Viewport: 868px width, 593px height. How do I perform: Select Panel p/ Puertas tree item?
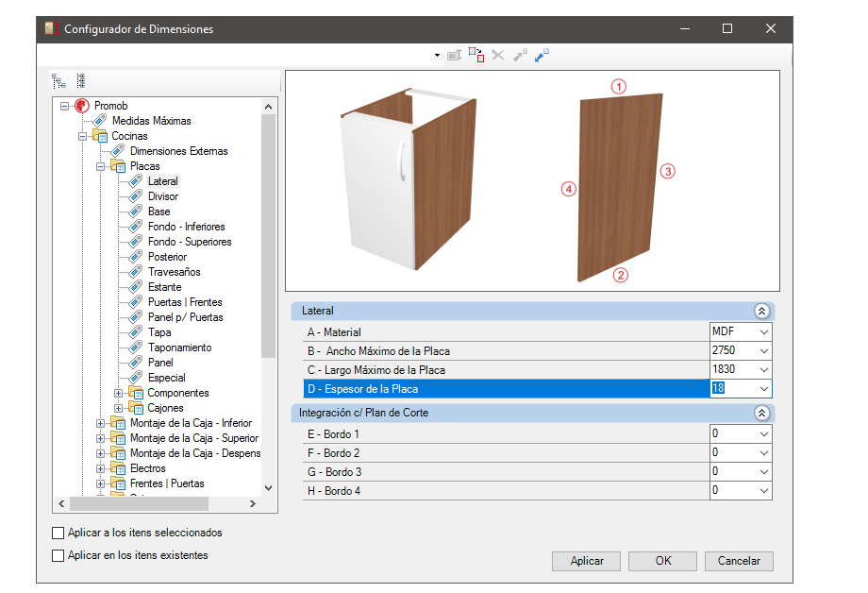186,317
